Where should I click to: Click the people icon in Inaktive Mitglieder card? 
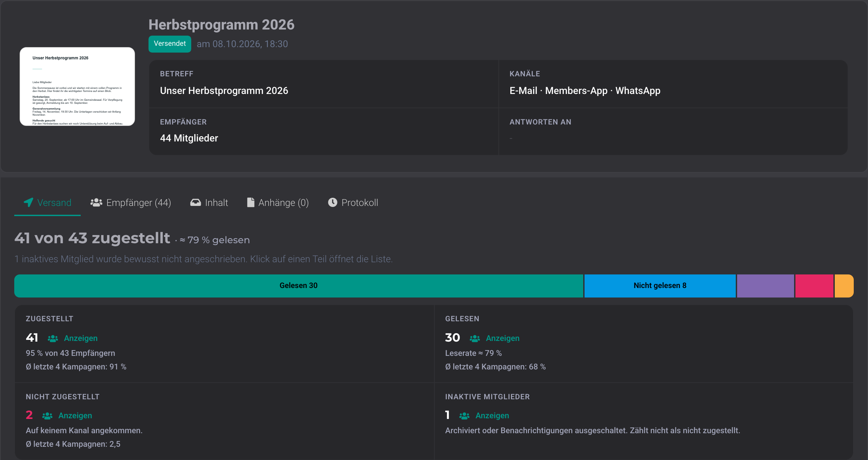464,416
